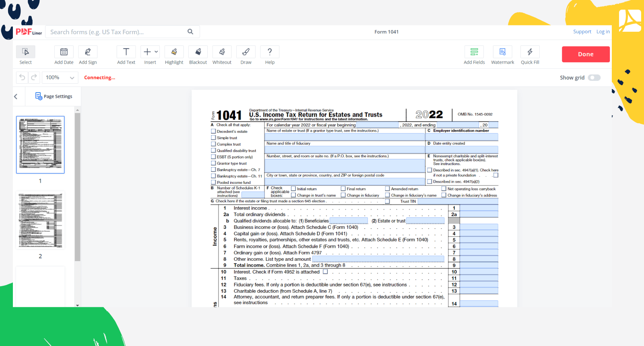Insert a date with Add Date
Screen dimensions: 644x346
coord(64,52)
